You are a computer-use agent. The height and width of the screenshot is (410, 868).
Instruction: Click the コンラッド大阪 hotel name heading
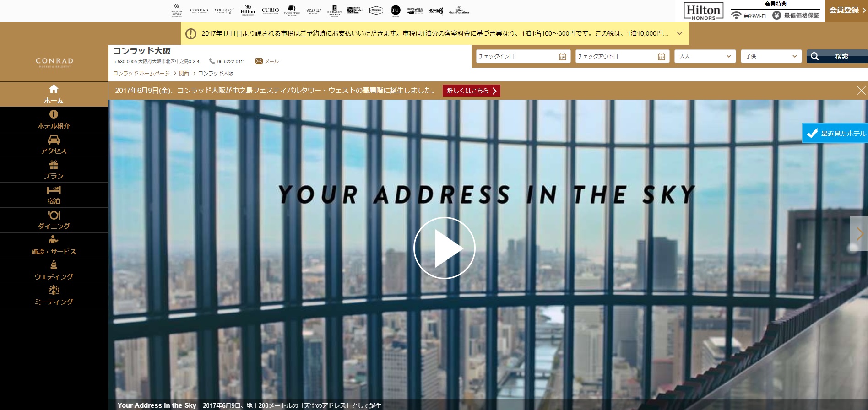tap(142, 51)
